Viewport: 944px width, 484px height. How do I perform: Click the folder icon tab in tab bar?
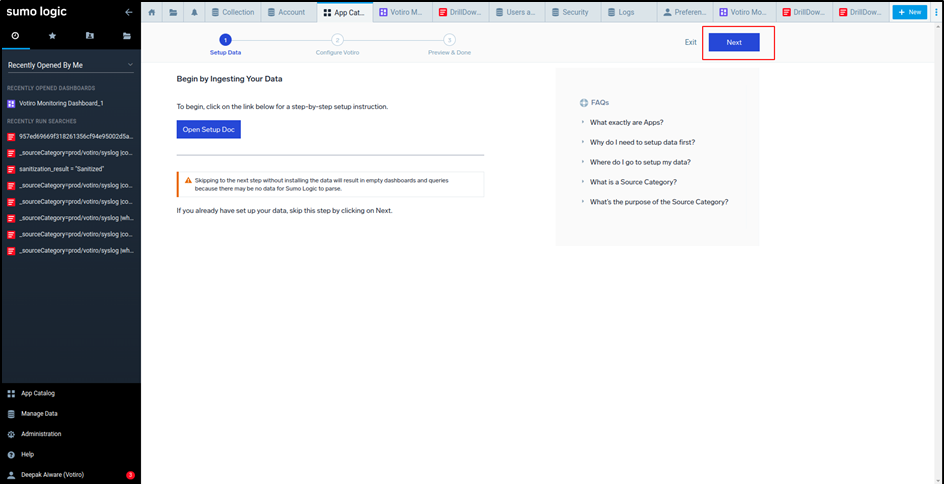click(x=173, y=12)
